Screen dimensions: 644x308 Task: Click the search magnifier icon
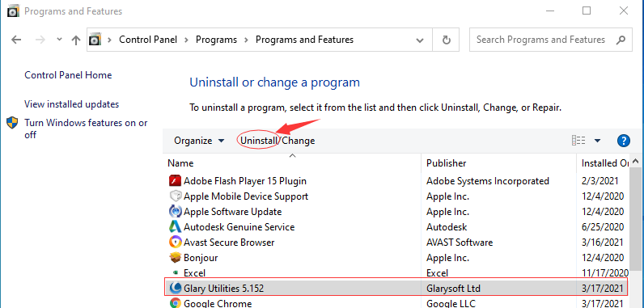(x=621, y=40)
